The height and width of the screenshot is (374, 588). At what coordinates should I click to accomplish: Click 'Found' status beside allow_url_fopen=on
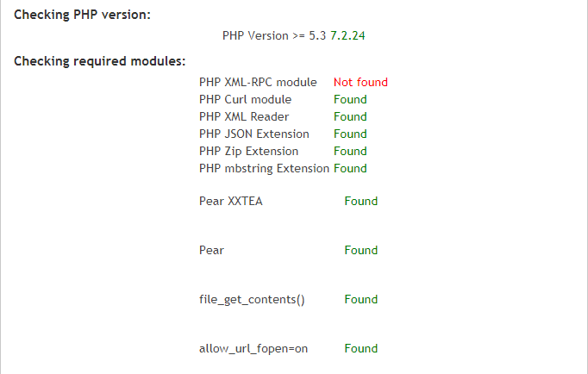pos(360,349)
